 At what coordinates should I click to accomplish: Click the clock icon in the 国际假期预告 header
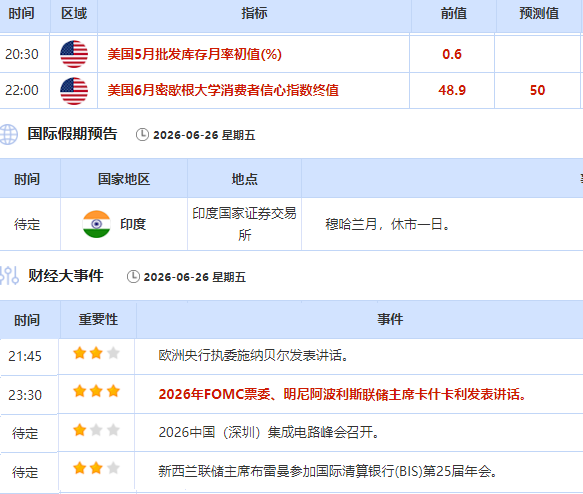[x=142, y=135]
